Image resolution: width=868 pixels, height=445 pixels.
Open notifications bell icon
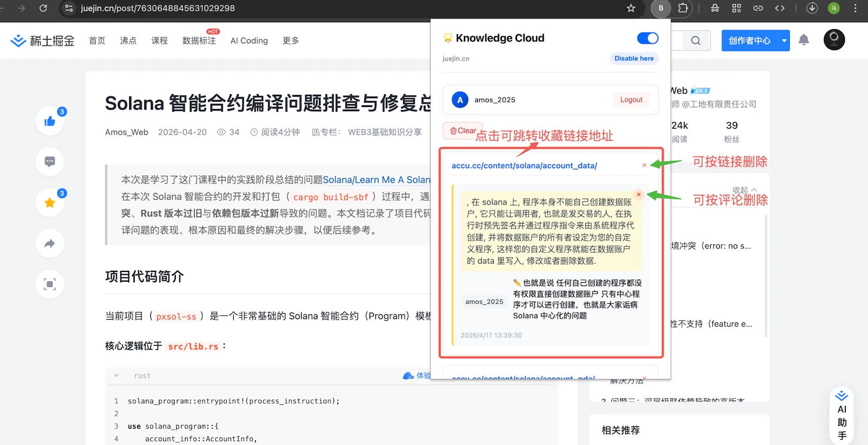[803, 40]
